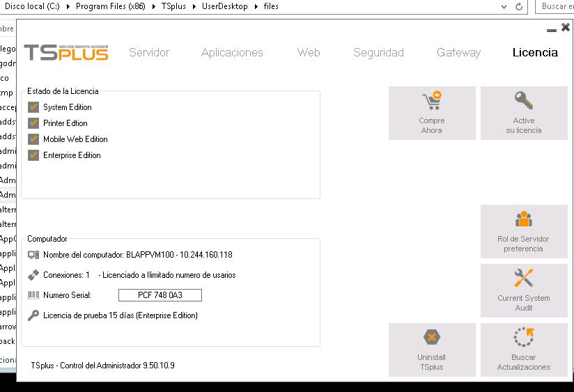Toggle the Printer Edtion checkbox

(x=33, y=123)
